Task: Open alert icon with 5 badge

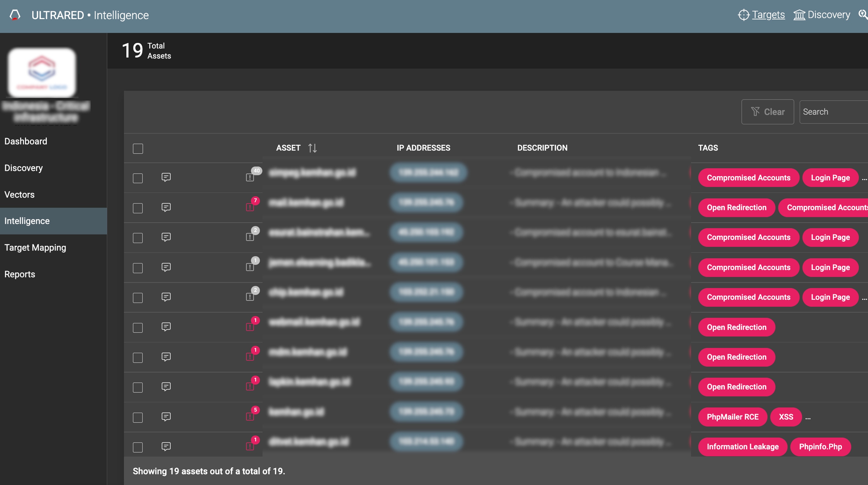Action: click(x=250, y=417)
